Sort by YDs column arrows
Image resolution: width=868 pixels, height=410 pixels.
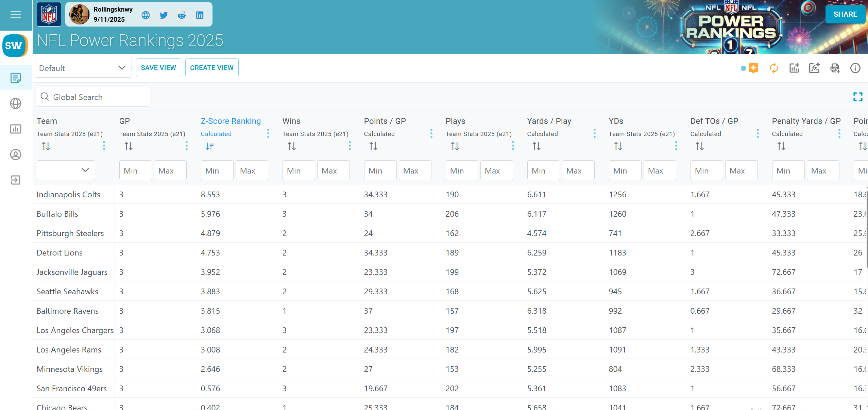[x=618, y=146]
